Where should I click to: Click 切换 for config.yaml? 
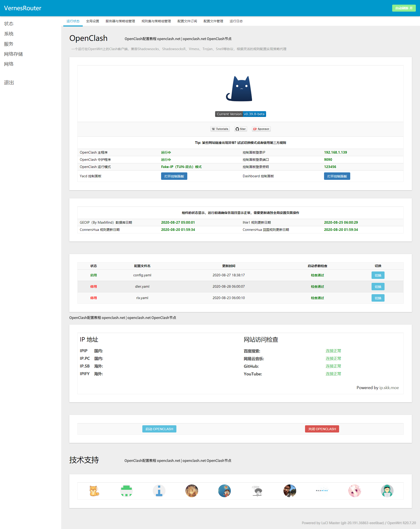378,275
